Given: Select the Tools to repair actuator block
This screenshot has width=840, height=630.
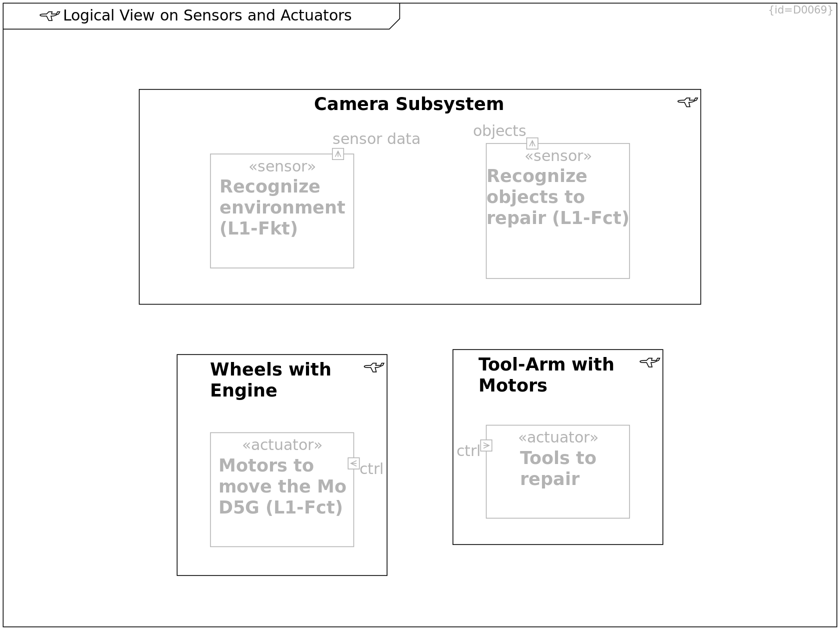Looking at the screenshot, I should [x=557, y=471].
